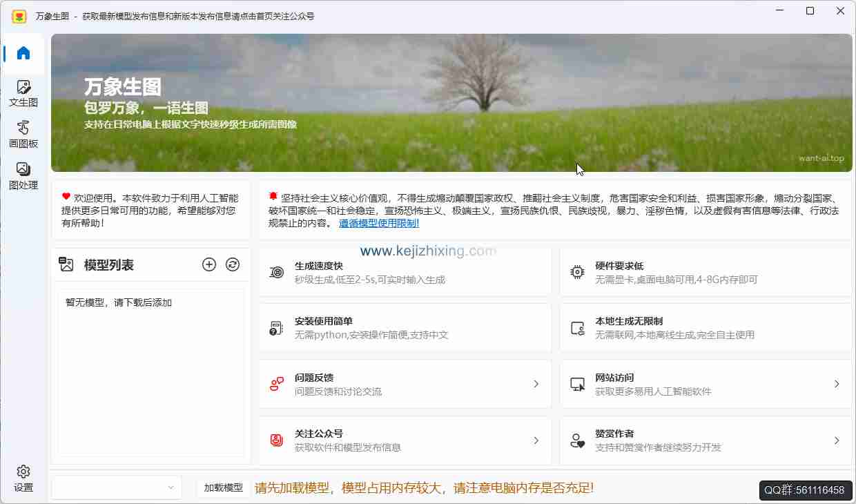Viewport: 856px width, 504px height.
Task: Expand the 问题反馈 card chevron
Action: pos(536,384)
